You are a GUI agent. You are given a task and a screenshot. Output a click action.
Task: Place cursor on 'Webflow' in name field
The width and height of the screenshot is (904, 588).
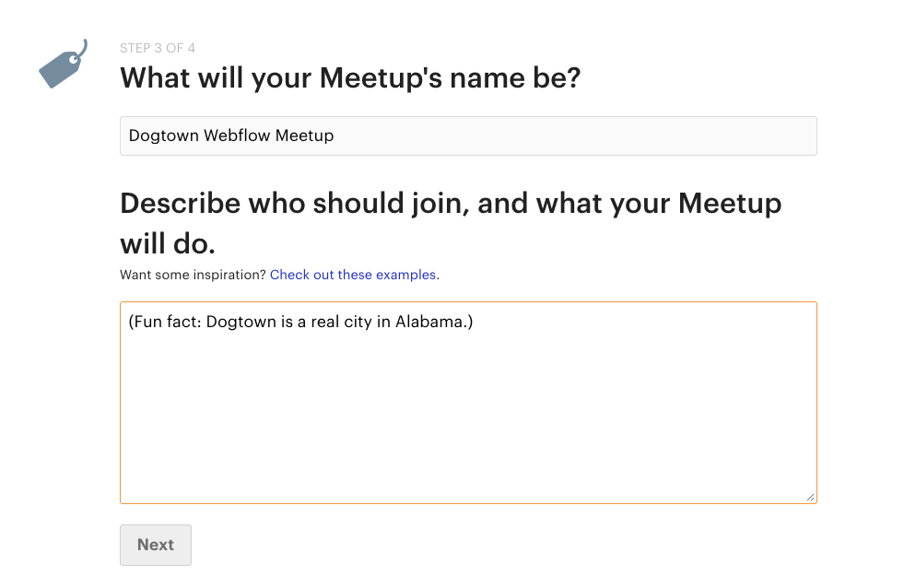[x=237, y=135]
